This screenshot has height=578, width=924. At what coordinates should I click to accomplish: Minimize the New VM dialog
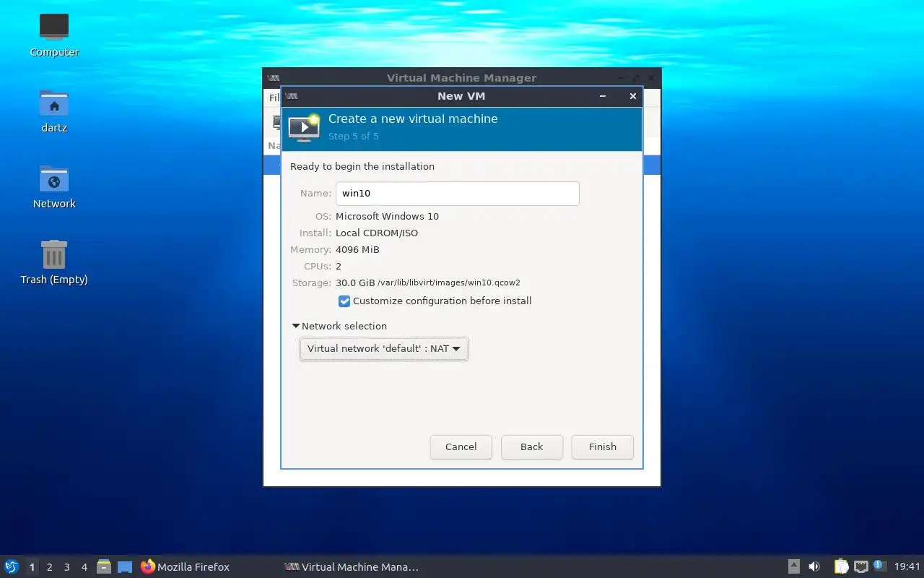pos(603,96)
